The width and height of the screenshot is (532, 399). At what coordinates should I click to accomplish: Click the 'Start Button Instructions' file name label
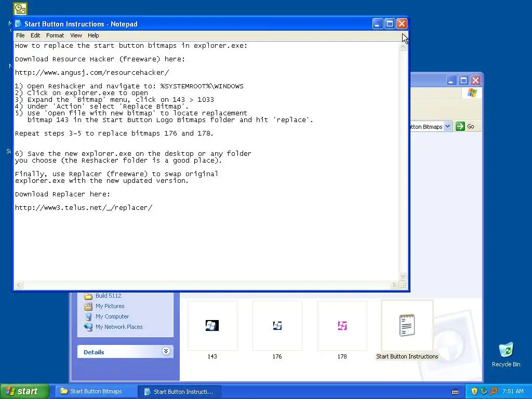pos(407,356)
